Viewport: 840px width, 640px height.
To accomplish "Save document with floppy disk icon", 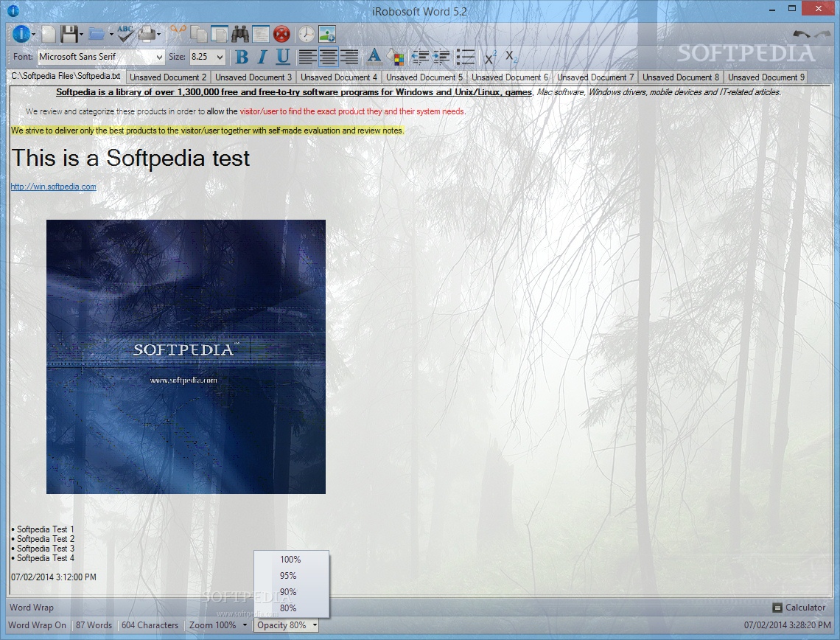I will tap(69, 35).
